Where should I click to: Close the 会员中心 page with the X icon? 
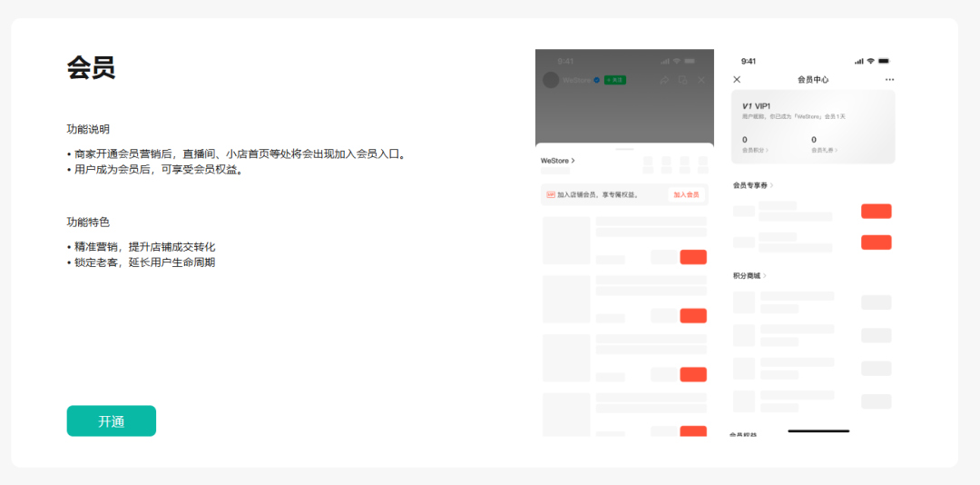click(x=737, y=80)
